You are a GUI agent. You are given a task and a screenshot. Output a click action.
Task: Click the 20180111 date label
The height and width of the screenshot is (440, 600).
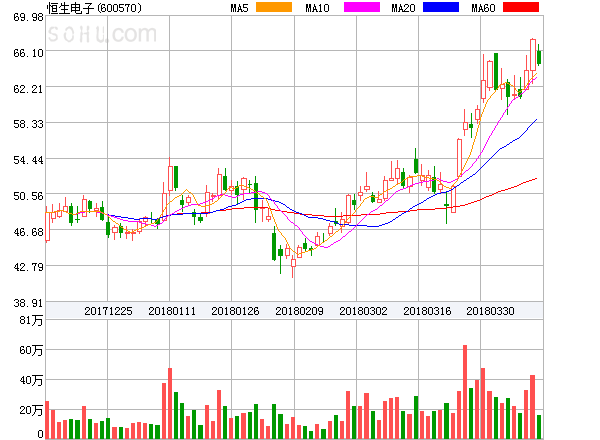tap(172, 311)
